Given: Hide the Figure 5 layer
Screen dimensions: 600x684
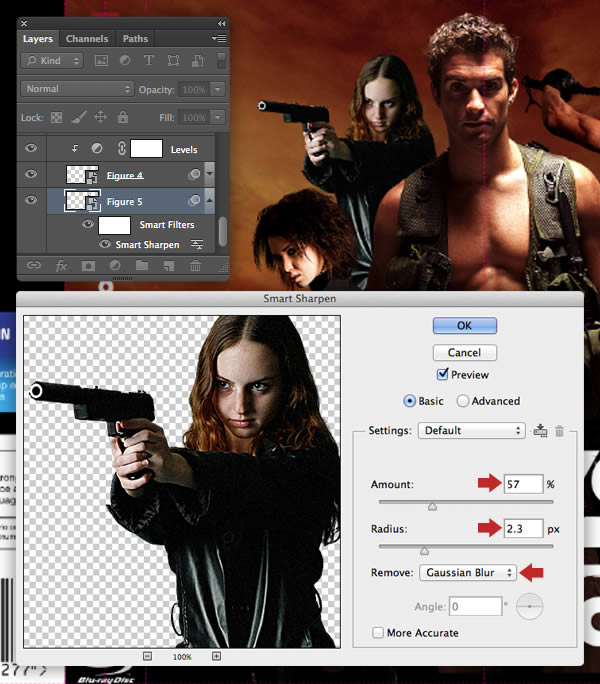Looking at the screenshot, I should [x=31, y=200].
